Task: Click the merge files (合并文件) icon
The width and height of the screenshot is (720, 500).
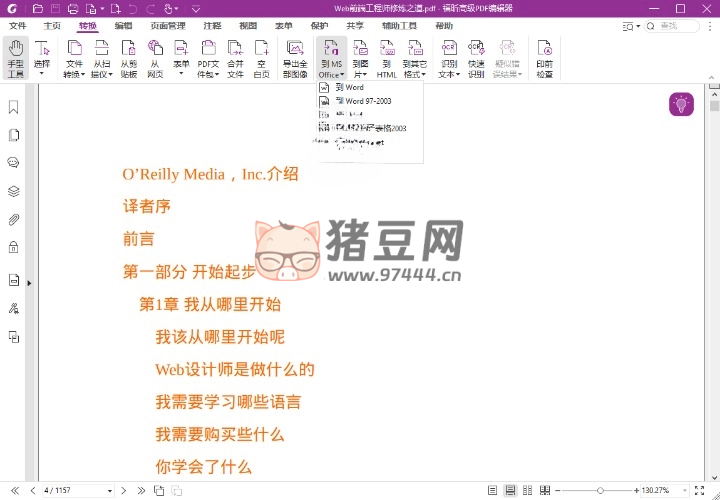Action: [x=235, y=59]
